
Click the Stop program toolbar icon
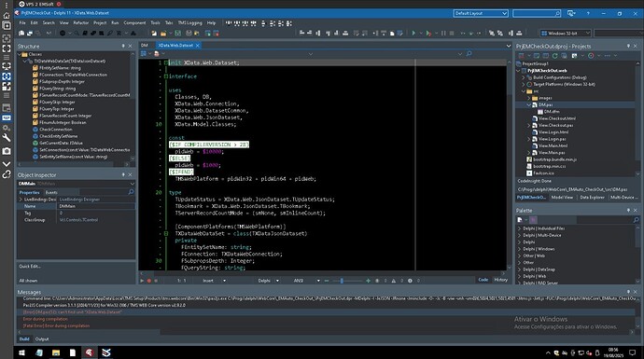[x=452, y=34]
